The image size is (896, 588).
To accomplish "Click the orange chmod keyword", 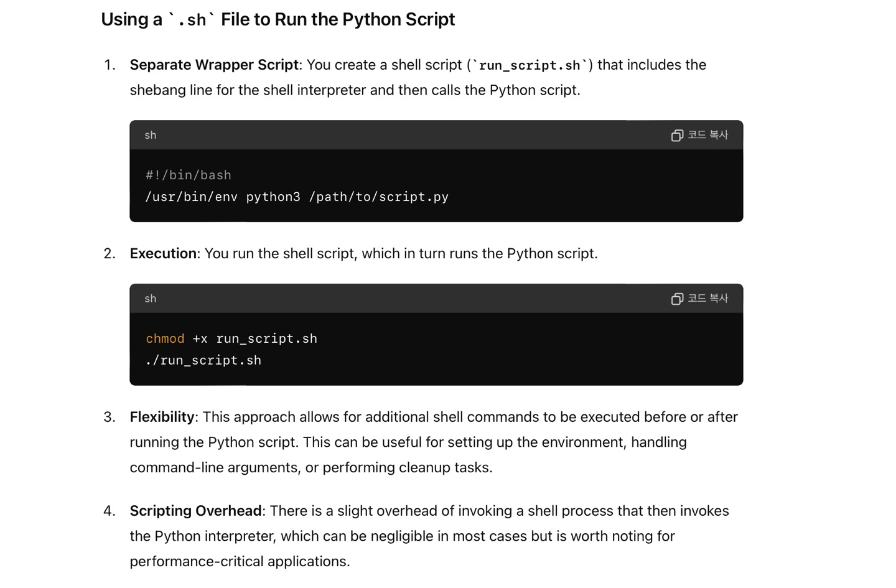I will pos(165,338).
